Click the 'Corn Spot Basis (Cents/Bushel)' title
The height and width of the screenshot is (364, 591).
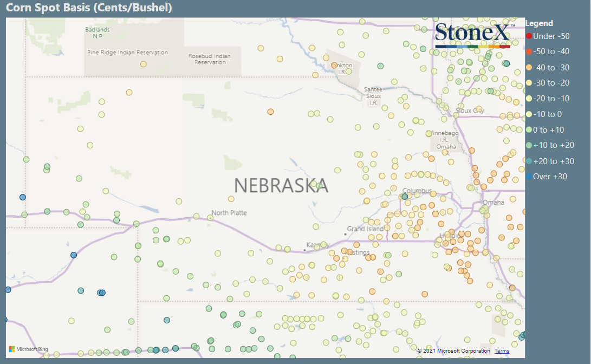pos(89,8)
